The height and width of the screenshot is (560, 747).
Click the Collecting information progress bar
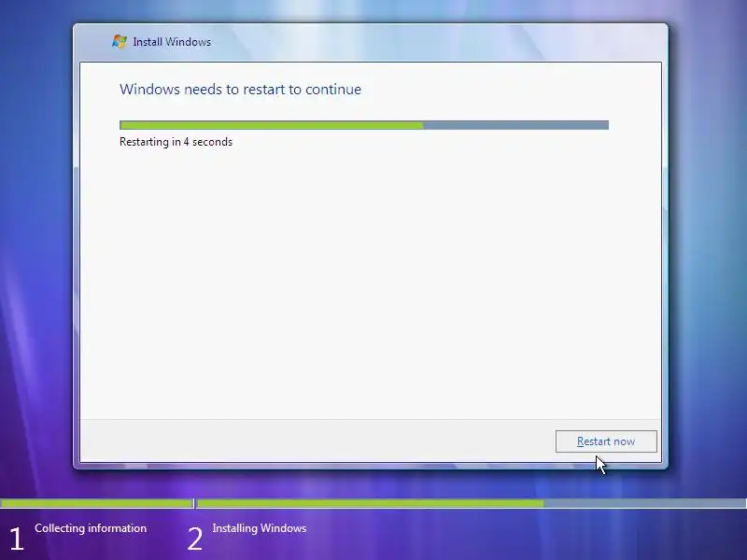click(97, 503)
